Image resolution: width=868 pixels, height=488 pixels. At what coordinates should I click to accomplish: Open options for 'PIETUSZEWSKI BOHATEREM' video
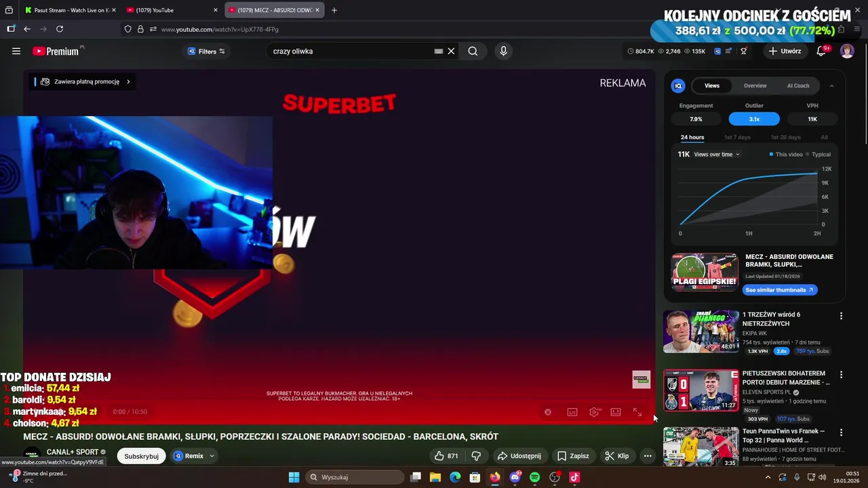841,375
